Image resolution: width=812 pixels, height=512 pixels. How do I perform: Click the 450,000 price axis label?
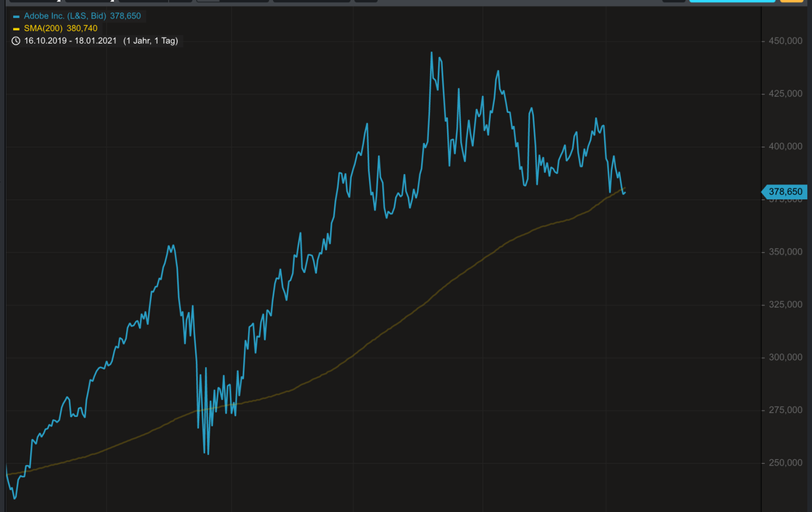pos(785,41)
